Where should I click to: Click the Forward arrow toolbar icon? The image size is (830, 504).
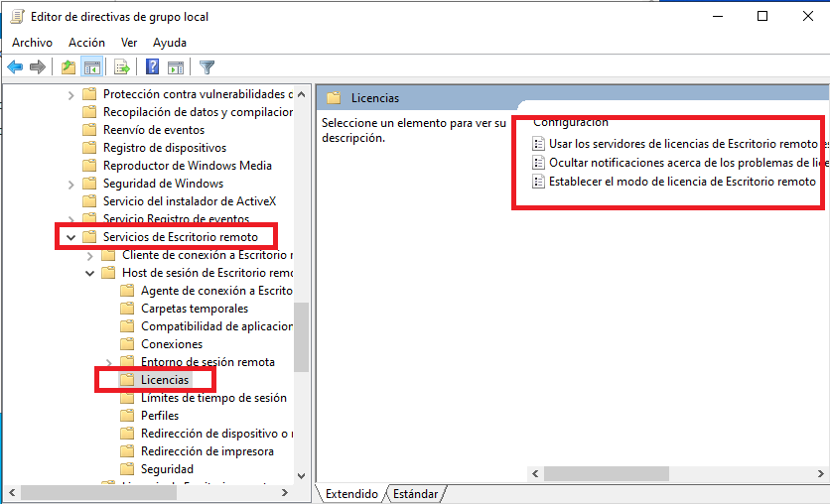click(x=38, y=67)
